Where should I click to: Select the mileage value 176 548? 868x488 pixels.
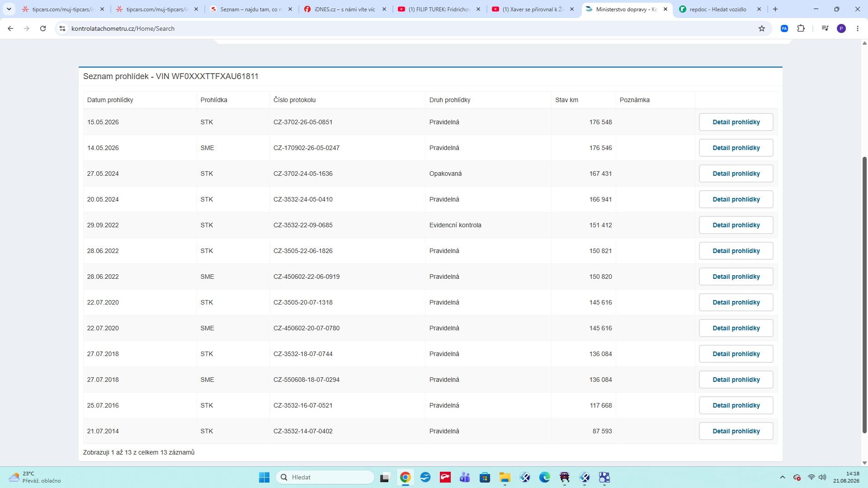(600, 122)
